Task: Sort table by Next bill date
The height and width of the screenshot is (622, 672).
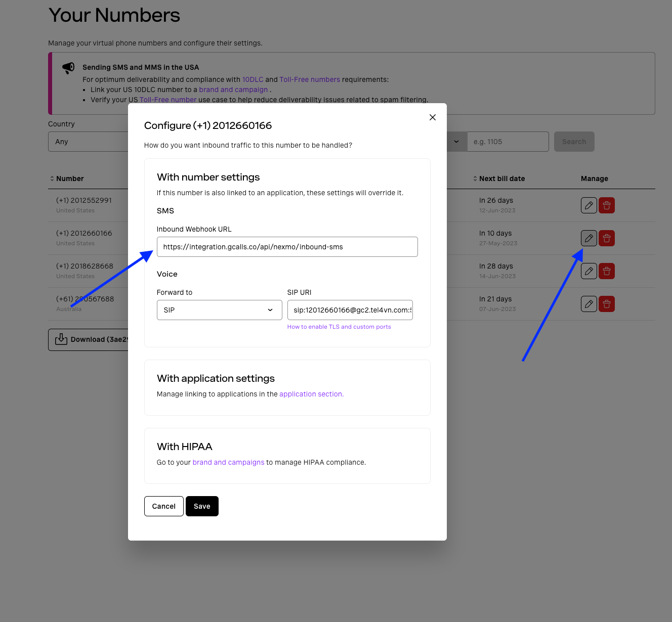Action: click(x=499, y=179)
